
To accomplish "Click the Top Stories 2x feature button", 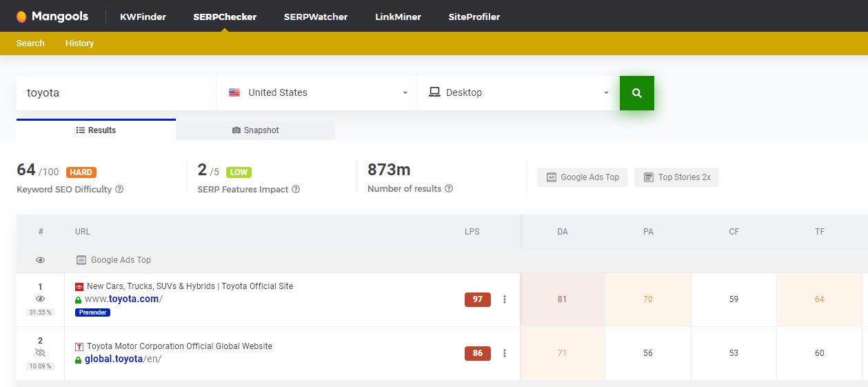I will pyautogui.click(x=676, y=177).
